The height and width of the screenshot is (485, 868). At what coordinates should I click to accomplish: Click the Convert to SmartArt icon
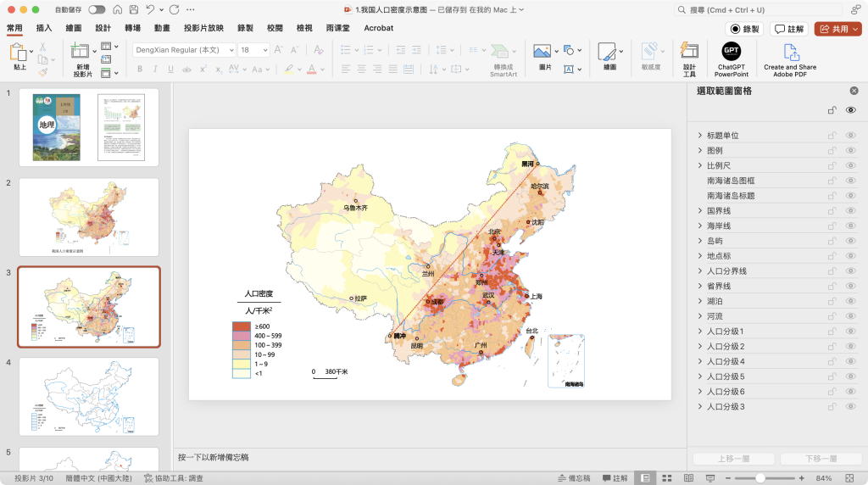(503, 52)
